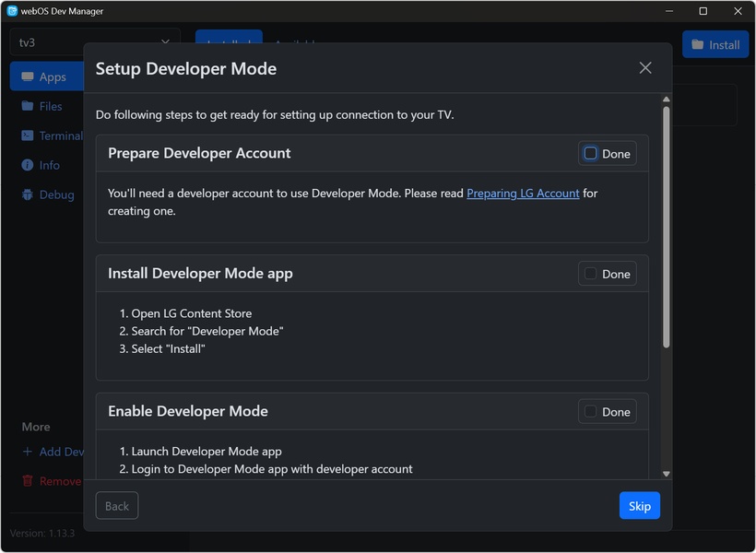Click the red trash Remove icon

(x=27, y=481)
